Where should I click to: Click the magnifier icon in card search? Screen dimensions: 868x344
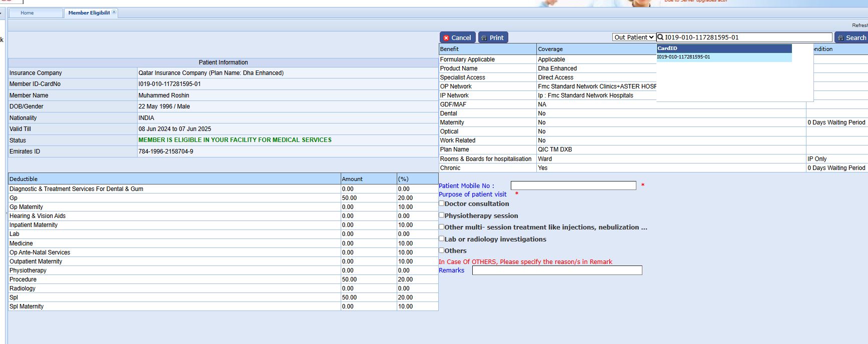click(x=660, y=37)
